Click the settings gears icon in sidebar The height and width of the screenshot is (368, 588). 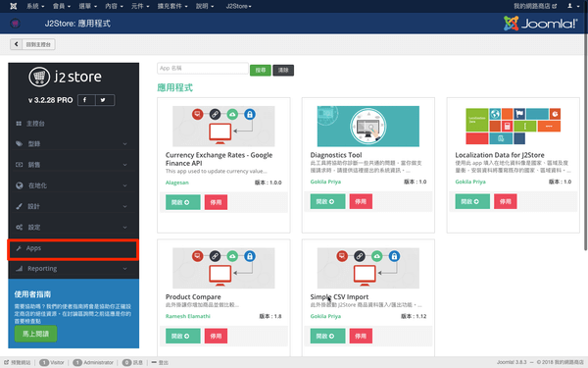[x=20, y=227]
